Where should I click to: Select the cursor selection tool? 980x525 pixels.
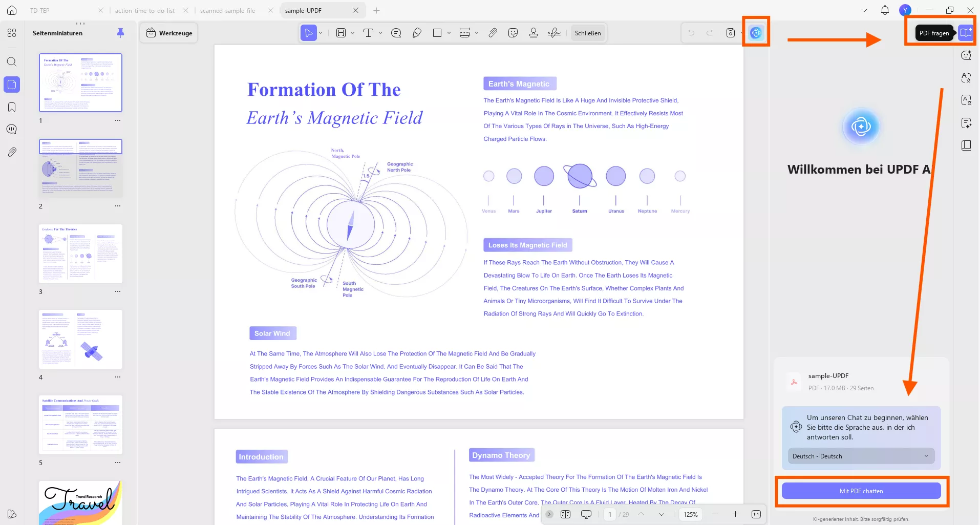tap(308, 33)
